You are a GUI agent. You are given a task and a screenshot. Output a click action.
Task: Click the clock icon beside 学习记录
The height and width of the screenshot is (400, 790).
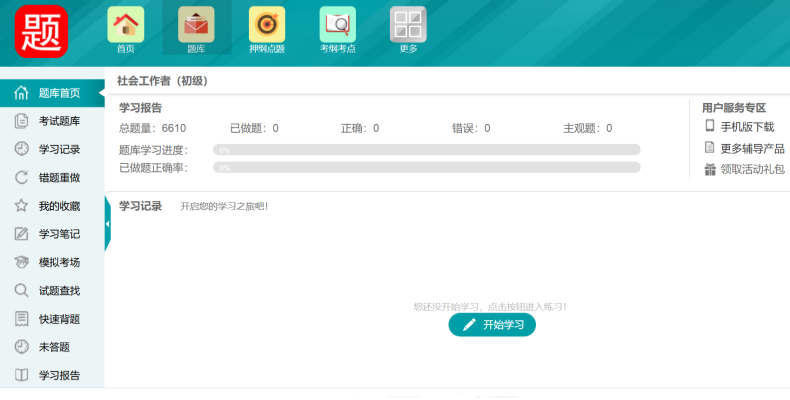click(x=21, y=149)
